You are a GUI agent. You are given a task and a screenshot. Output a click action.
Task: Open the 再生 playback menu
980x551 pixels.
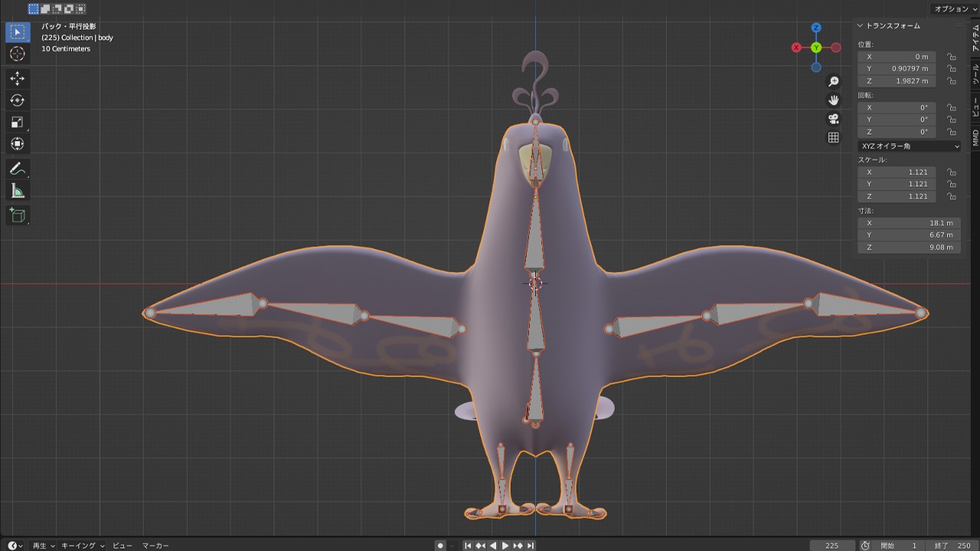tap(43, 546)
